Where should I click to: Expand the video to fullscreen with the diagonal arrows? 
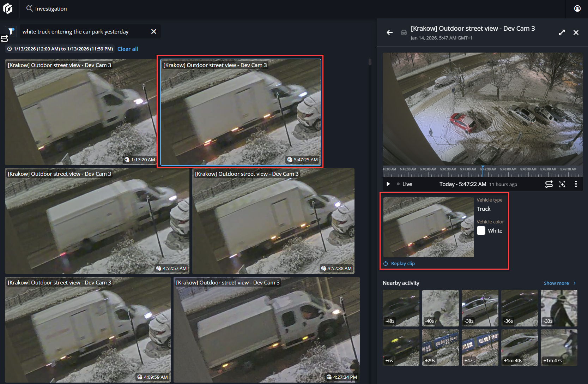(x=562, y=32)
